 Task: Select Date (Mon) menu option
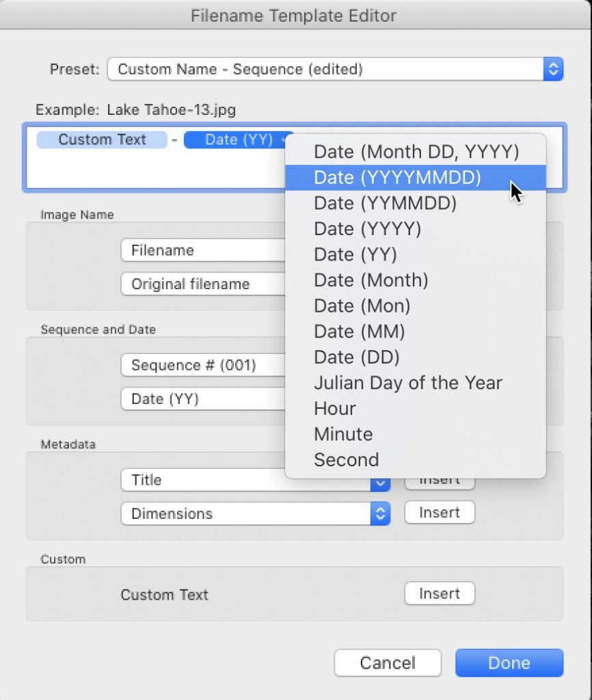click(x=362, y=306)
